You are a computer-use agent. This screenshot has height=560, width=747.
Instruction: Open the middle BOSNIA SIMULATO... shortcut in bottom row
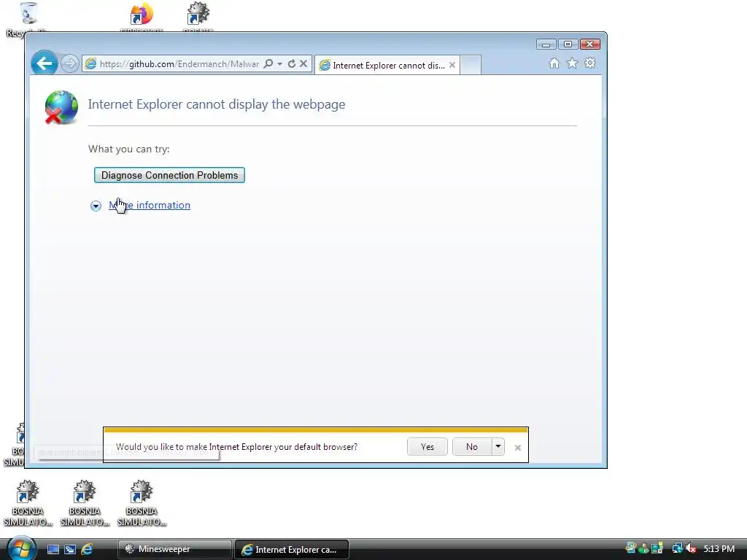click(x=85, y=503)
